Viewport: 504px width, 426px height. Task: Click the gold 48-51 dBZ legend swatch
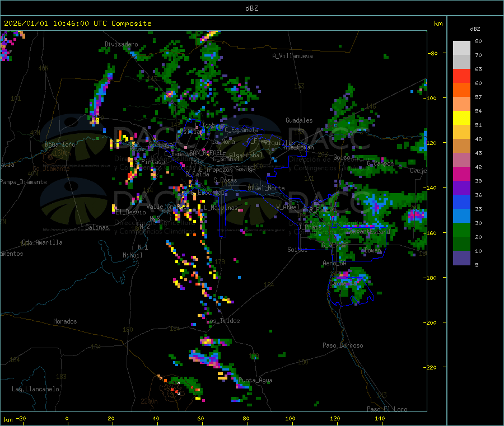461,132
